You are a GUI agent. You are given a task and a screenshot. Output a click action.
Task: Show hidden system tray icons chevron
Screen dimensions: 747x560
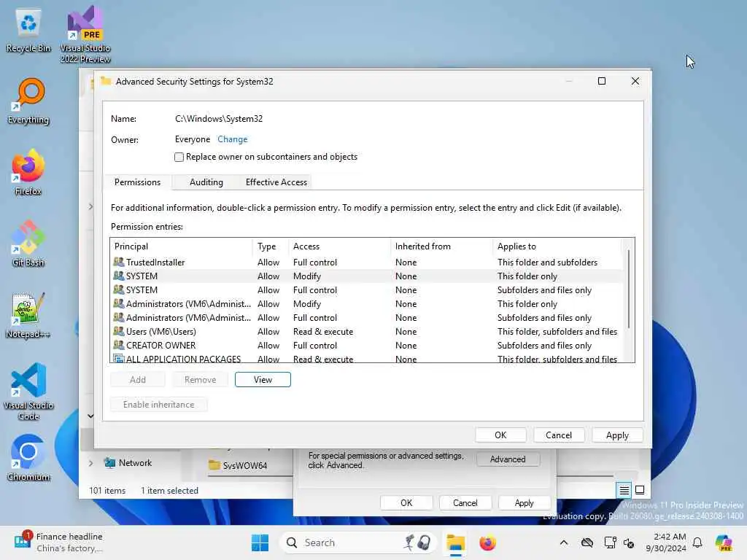tap(564, 542)
